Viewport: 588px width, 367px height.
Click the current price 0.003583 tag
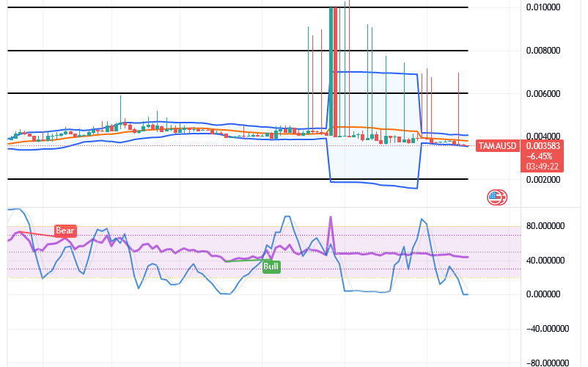tap(543, 146)
